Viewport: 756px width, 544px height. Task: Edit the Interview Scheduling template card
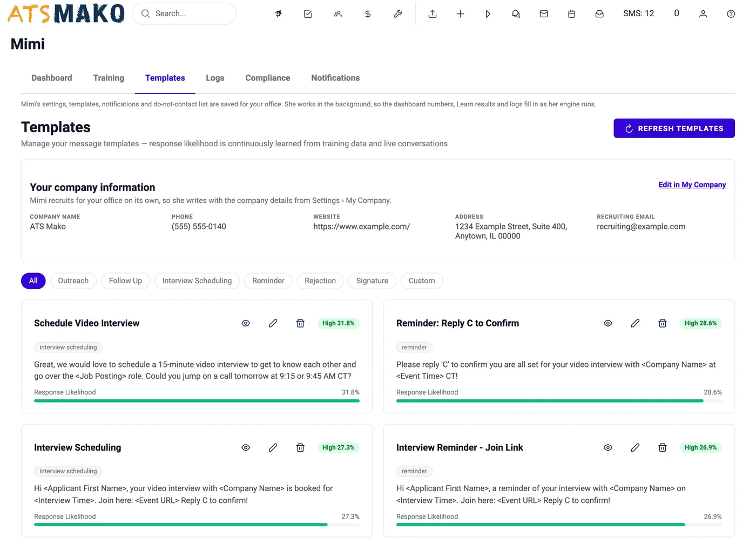point(273,447)
